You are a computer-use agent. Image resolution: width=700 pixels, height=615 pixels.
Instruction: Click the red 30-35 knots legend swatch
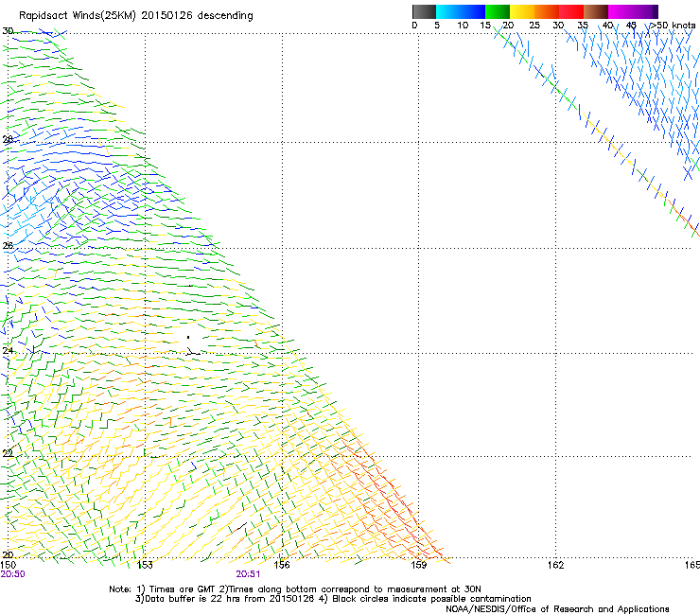click(x=571, y=11)
